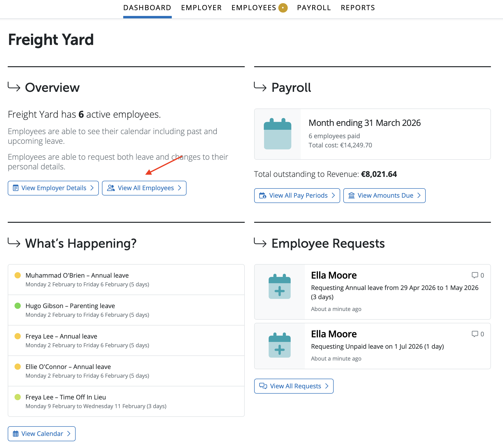Click the people icon in View All Employees
The width and height of the screenshot is (503, 448).
[111, 188]
